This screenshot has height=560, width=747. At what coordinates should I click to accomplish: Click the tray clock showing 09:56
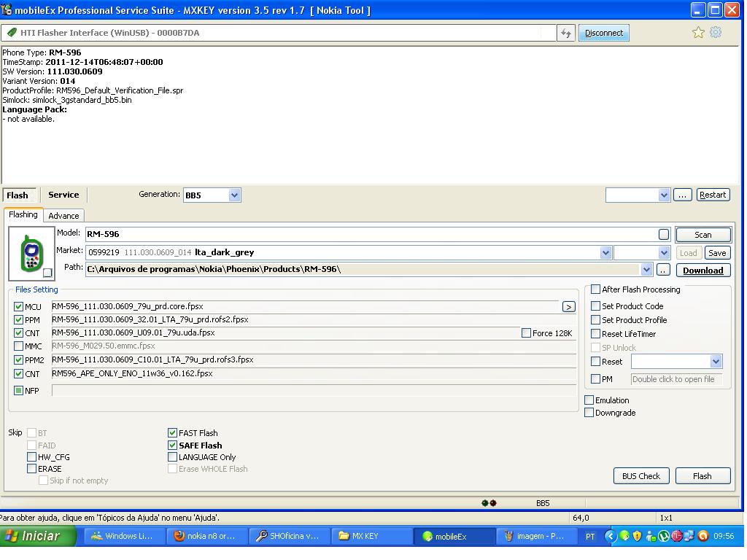(x=723, y=536)
